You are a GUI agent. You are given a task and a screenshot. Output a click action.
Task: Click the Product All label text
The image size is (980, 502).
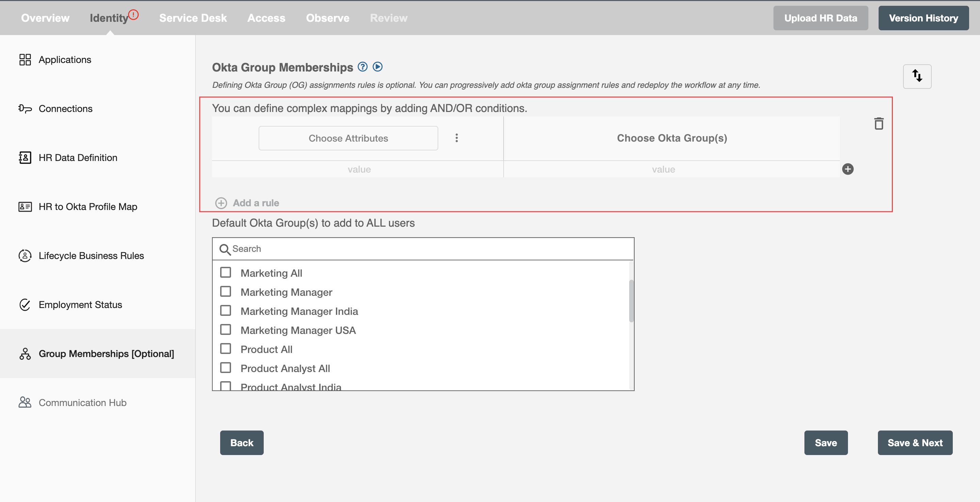(267, 349)
